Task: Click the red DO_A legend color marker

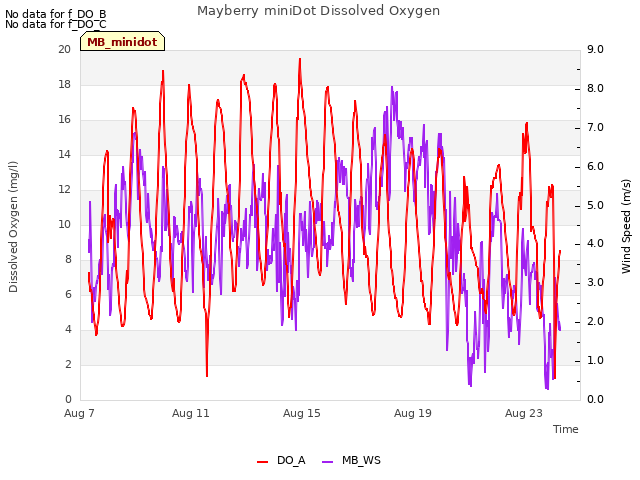Action: [x=262, y=462]
